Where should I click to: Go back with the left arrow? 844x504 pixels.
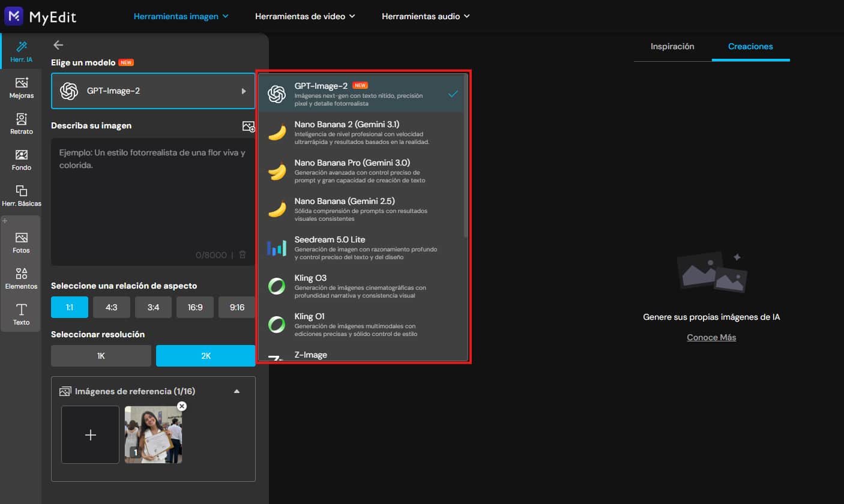[x=58, y=45]
